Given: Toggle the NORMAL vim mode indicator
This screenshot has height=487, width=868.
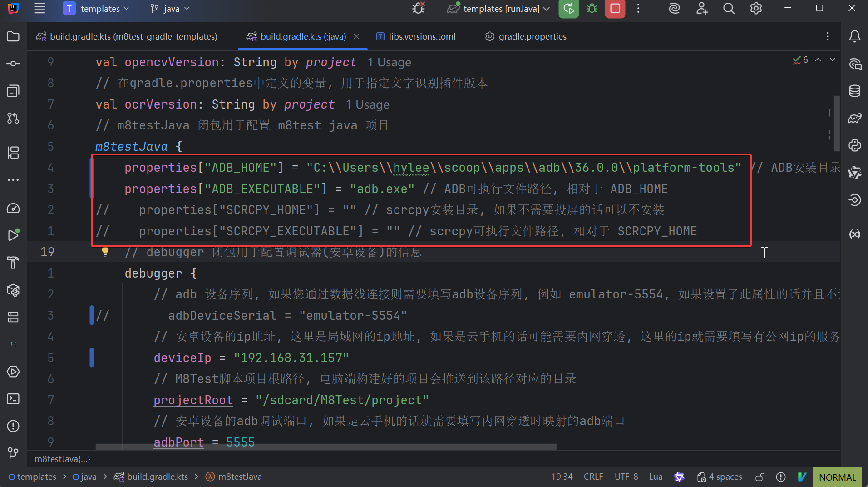Looking at the screenshot, I should coord(837,477).
